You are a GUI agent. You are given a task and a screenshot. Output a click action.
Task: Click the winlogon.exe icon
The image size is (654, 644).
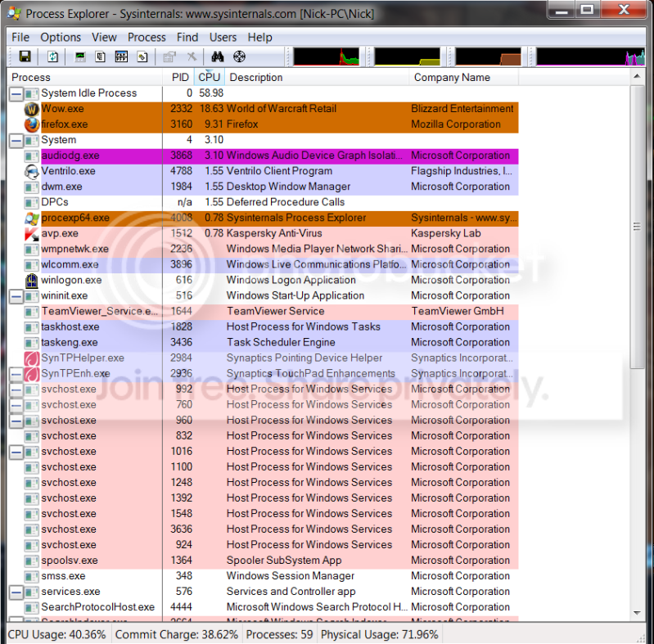(x=32, y=281)
